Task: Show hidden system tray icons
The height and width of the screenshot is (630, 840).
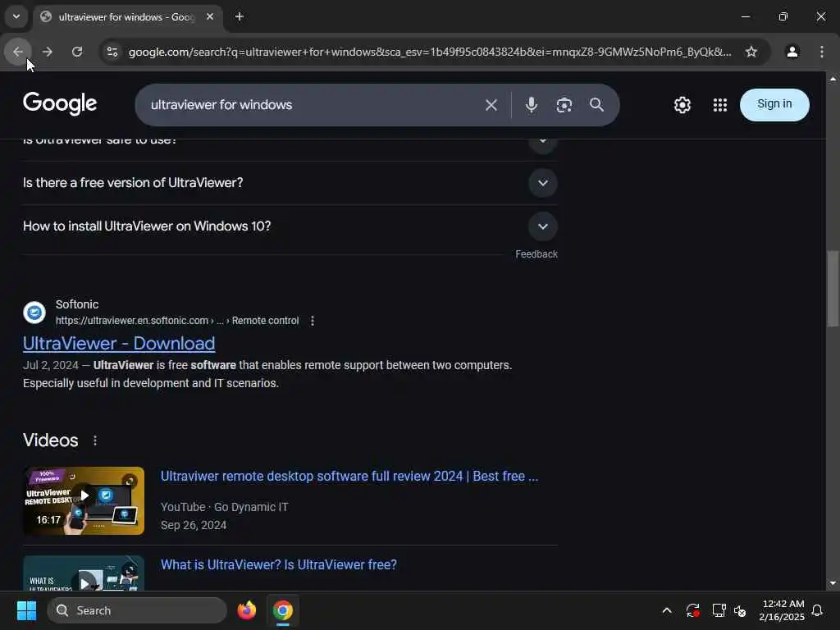Action: coord(666,610)
